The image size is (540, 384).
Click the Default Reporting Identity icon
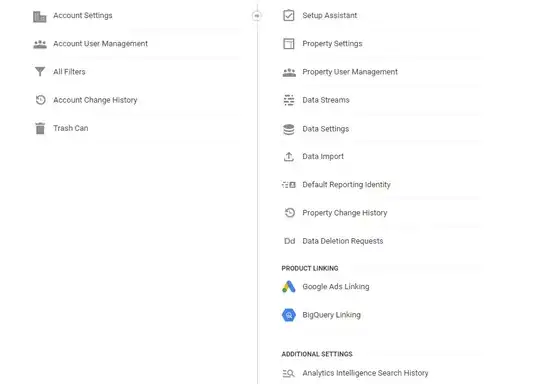[289, 185]
